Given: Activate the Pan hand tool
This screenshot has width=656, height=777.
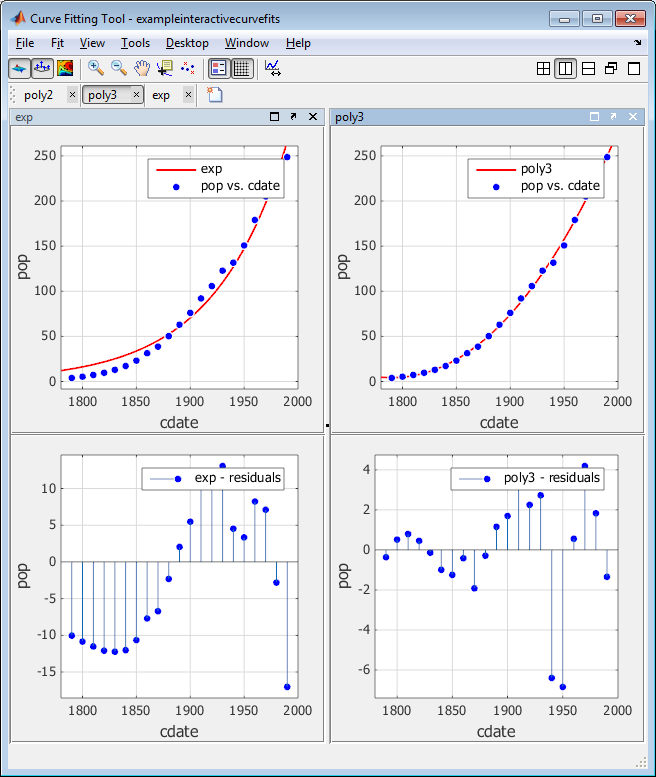Looking at the screenshot, I should pyautogui.click(x=142, y=68).
